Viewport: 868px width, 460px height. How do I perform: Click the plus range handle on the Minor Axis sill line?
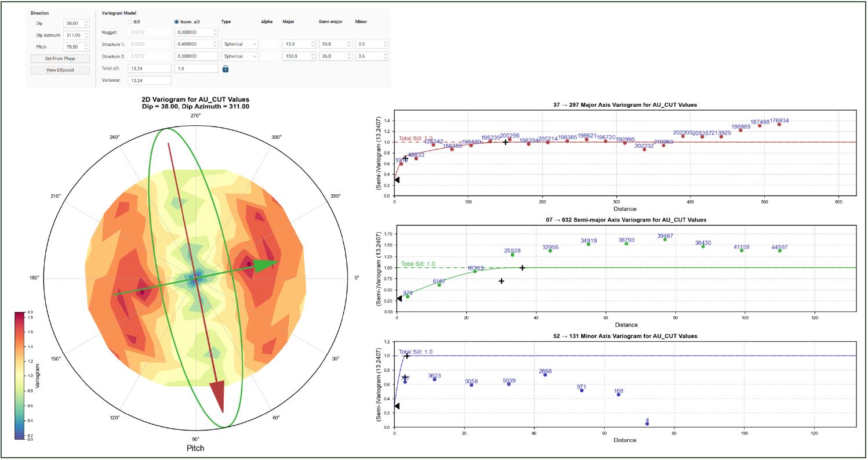pos(406,356)
